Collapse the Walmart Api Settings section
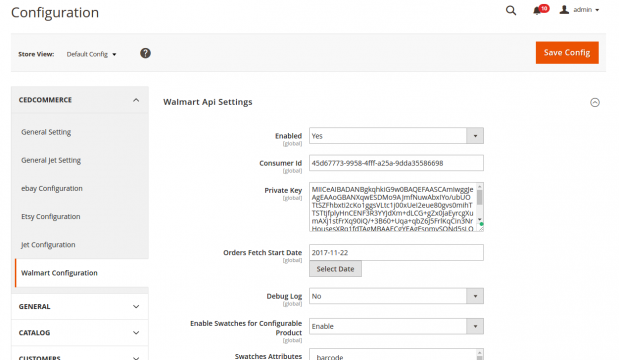Image resolution: width=619 pixels, height=360 pixels. (595, 102)
